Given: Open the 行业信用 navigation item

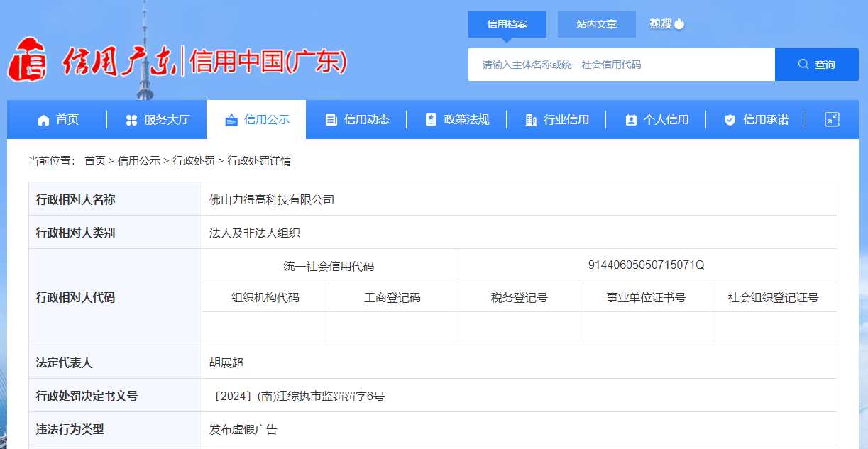Looking at the screenshot, I should [x=556, y=120].
